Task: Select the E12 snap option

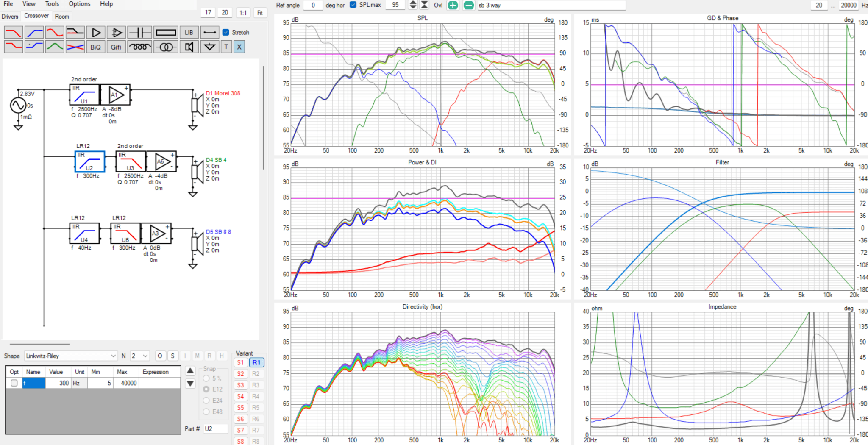Action: point(206,389)
